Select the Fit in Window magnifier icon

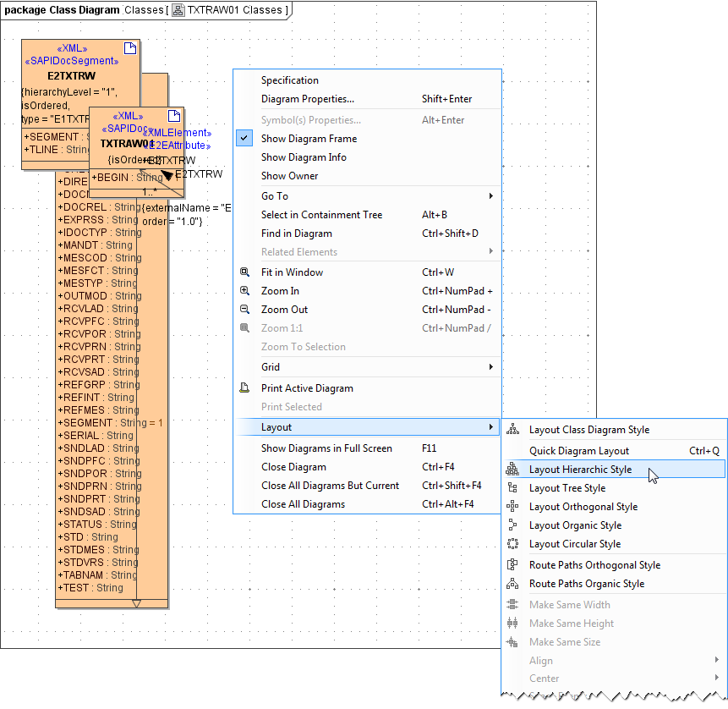(245, 272)
